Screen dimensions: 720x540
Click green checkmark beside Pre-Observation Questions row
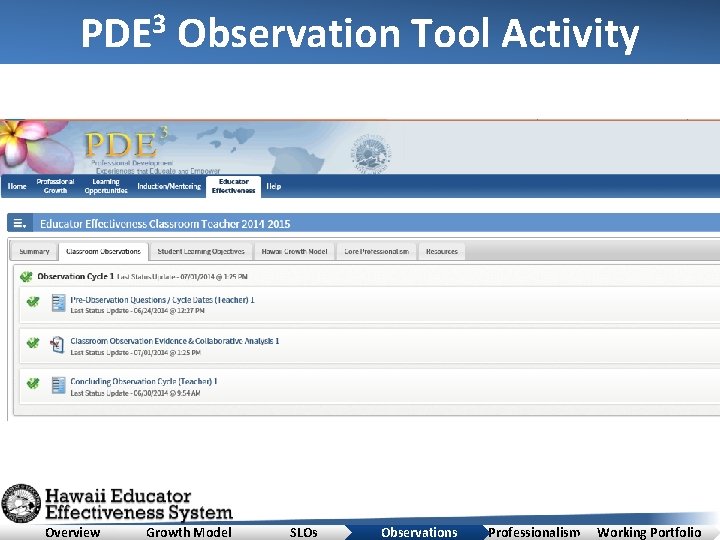click(x=33, y=302)
